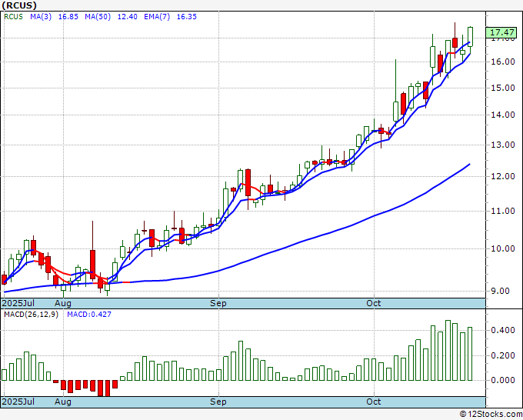Viewport: 523px width, 420px height.
Task: Click the tallest MACD histogram bar in October
Action: [x=448, y=350]
